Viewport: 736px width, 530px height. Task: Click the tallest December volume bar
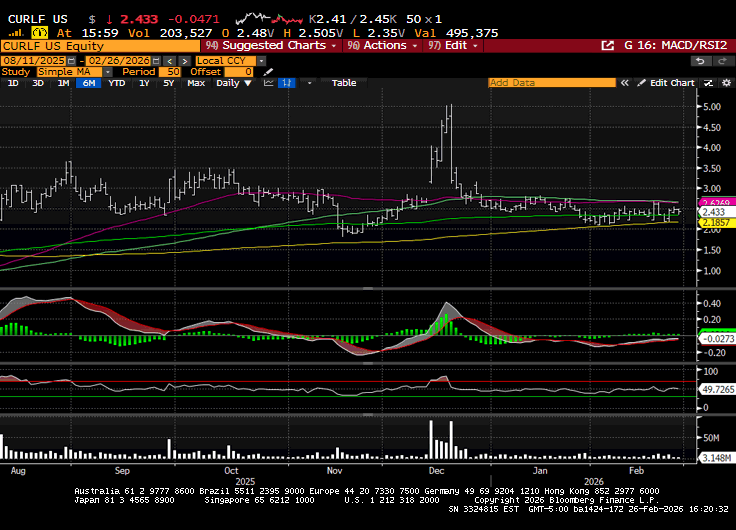[431, 439]
